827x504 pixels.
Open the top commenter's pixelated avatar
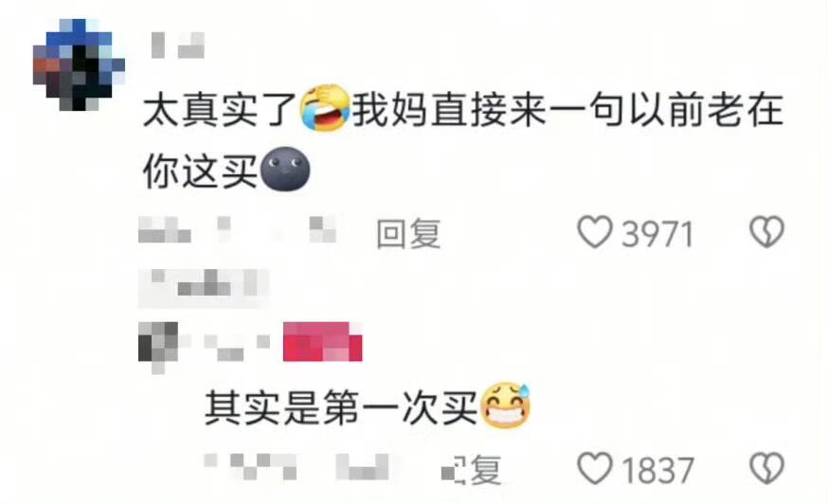pos(80,64)
